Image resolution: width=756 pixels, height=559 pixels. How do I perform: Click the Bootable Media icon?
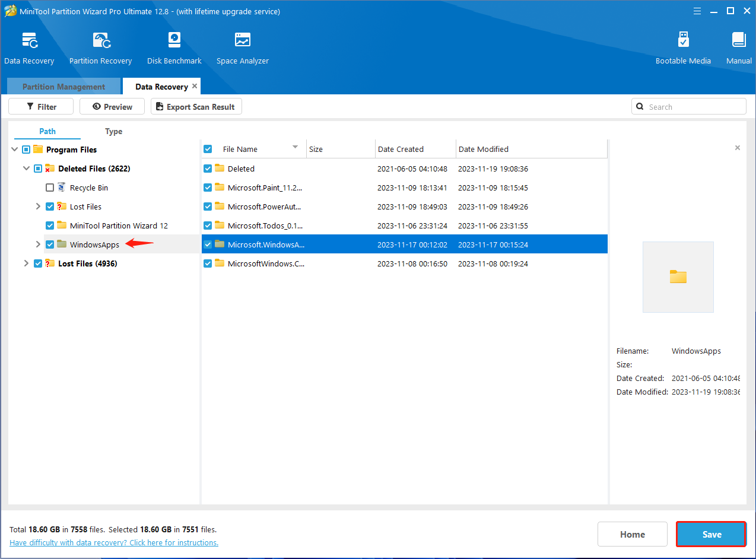[x=683, y=40]
